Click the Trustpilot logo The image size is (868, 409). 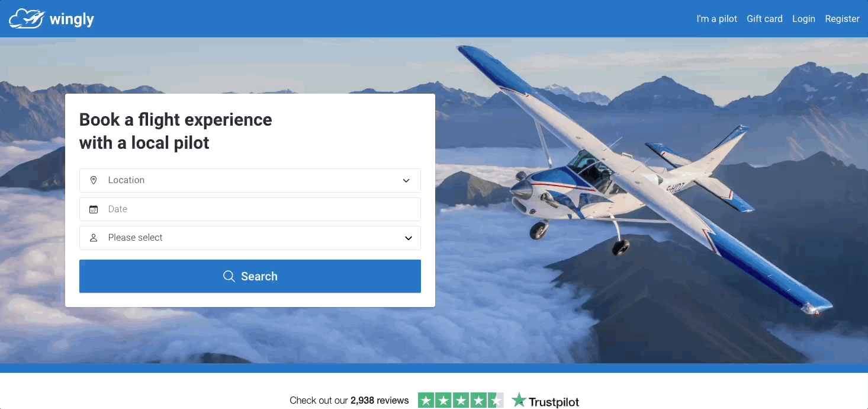(545, 401)
